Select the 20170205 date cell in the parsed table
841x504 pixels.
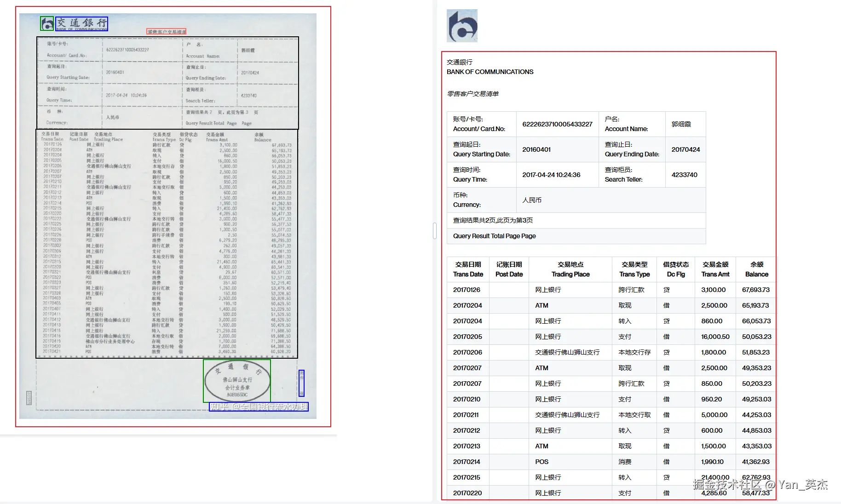pos(467,337)
